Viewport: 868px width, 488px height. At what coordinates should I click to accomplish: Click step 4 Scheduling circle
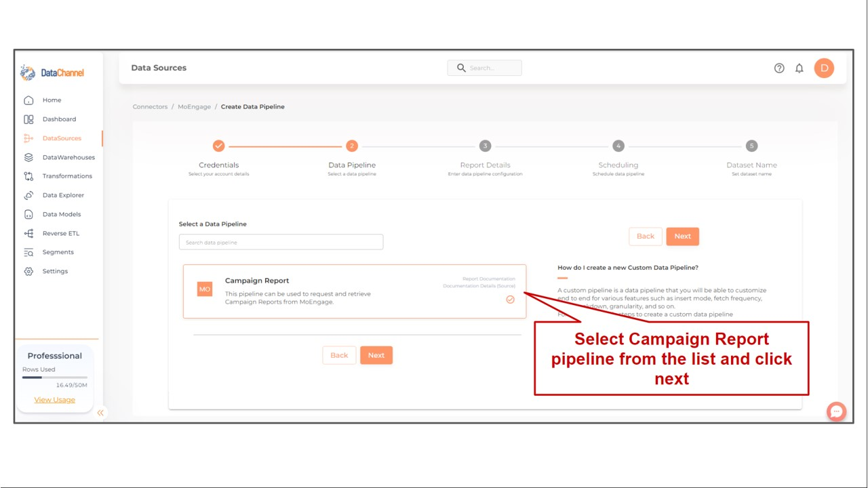coord(618,146)
